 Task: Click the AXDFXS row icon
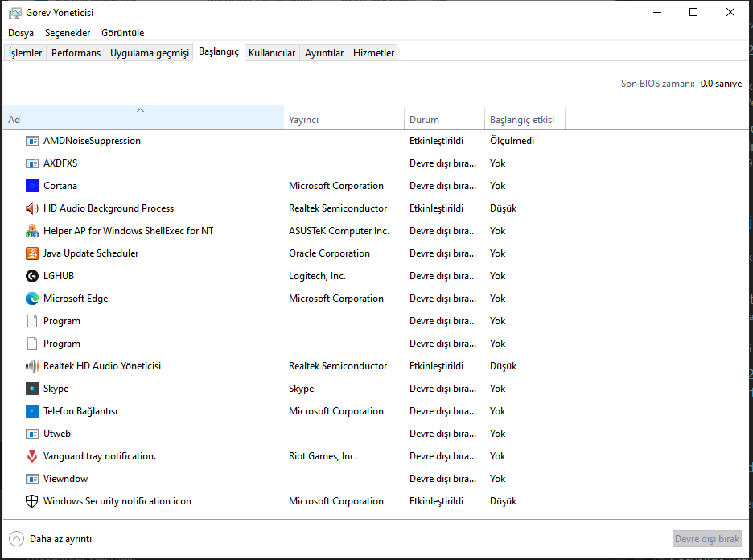31,163
